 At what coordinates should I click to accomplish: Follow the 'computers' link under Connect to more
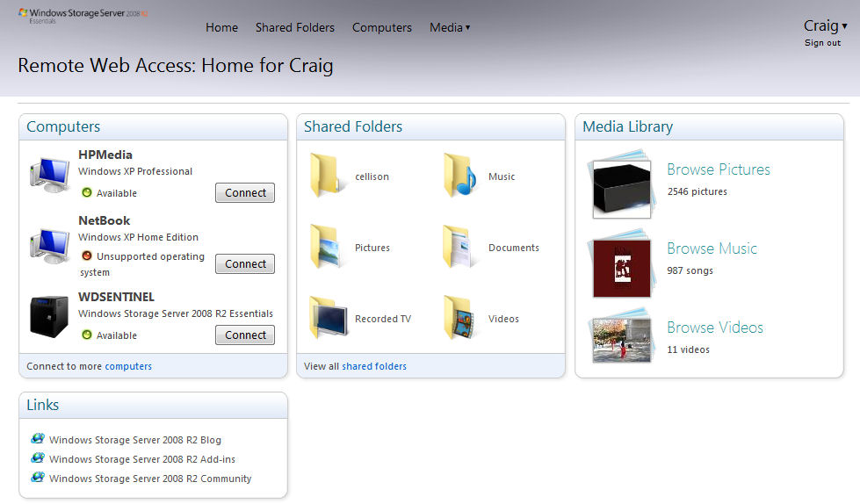128,366
